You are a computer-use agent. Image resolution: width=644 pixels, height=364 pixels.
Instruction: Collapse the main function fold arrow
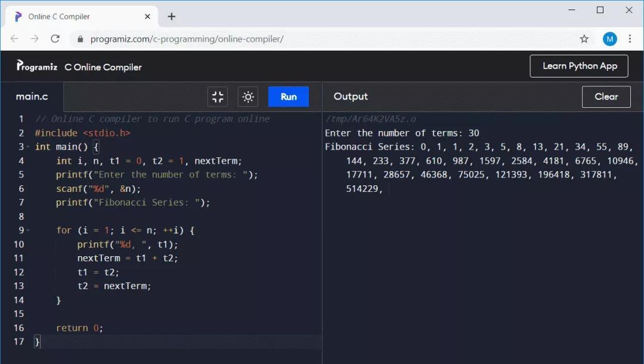tap(28, 147)
